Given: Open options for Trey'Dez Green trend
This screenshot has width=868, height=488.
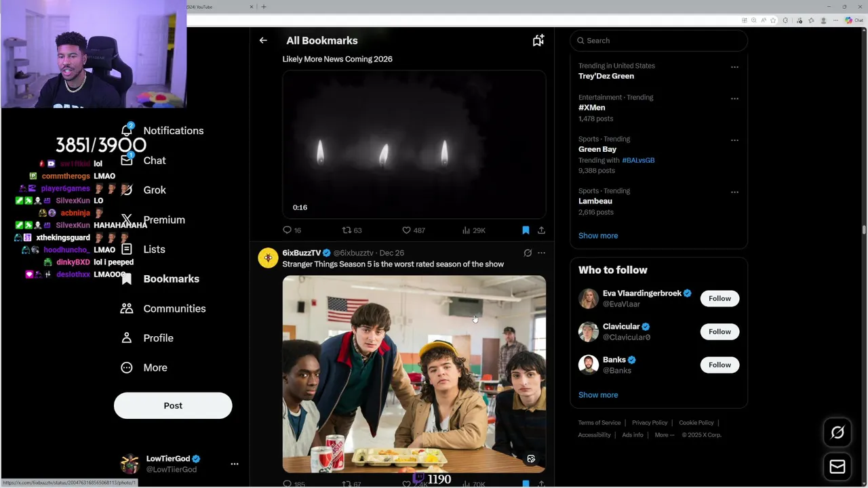Looking at the screenshot, I should [734, 67].
